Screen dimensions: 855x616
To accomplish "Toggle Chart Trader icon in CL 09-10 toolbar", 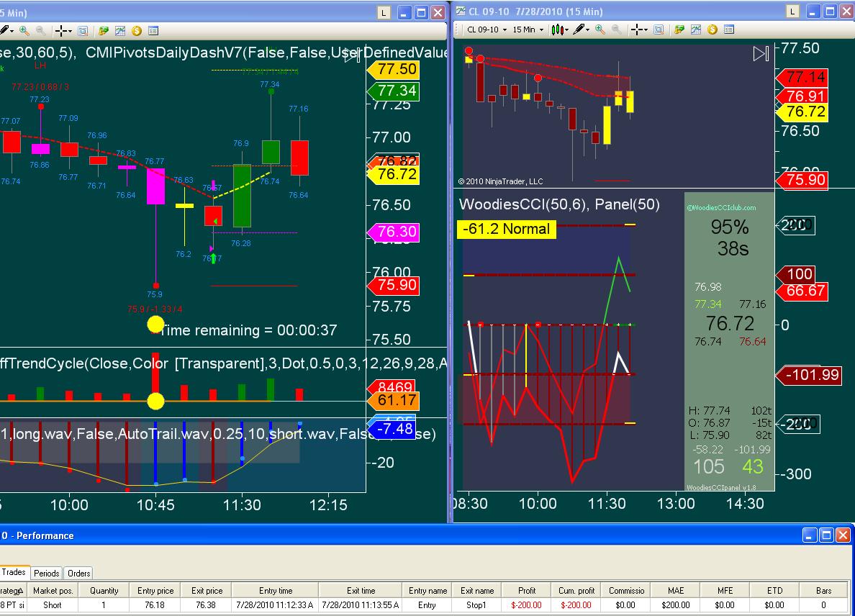I will (x=679, y=30).
